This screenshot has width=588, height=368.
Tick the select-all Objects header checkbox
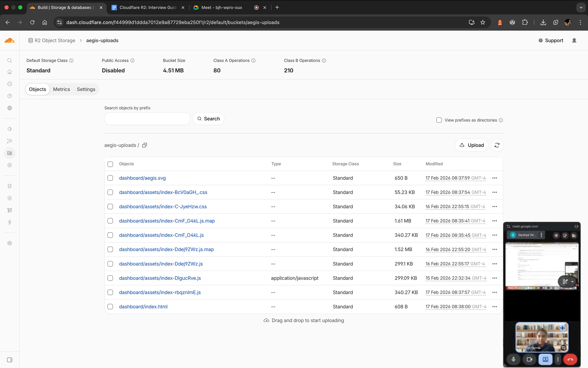pos(110,164)
